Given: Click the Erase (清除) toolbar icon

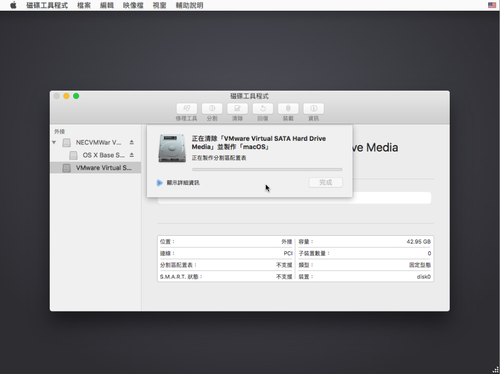Looking at the screenshot, I should pyautogui.click(x=237, y=108).
